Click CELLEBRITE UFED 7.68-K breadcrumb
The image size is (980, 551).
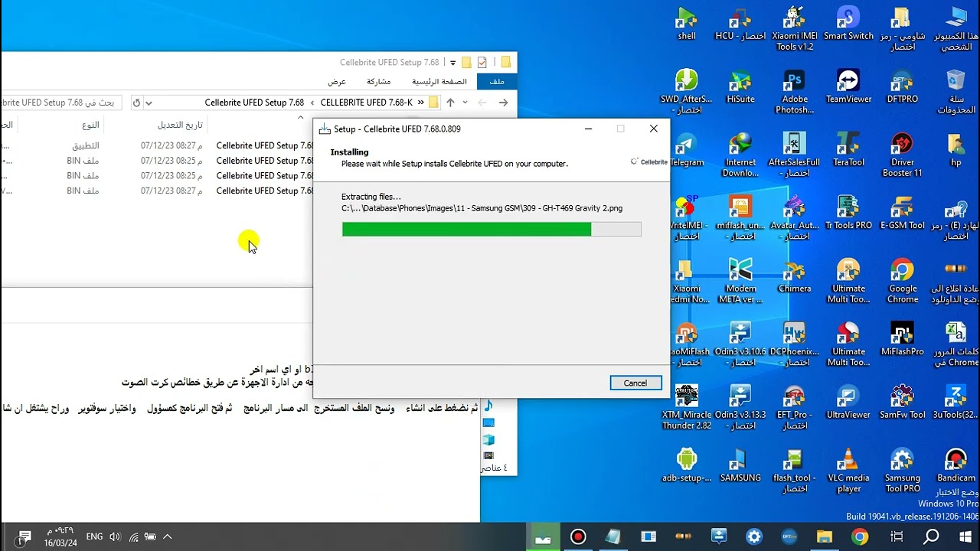(366, 103)
